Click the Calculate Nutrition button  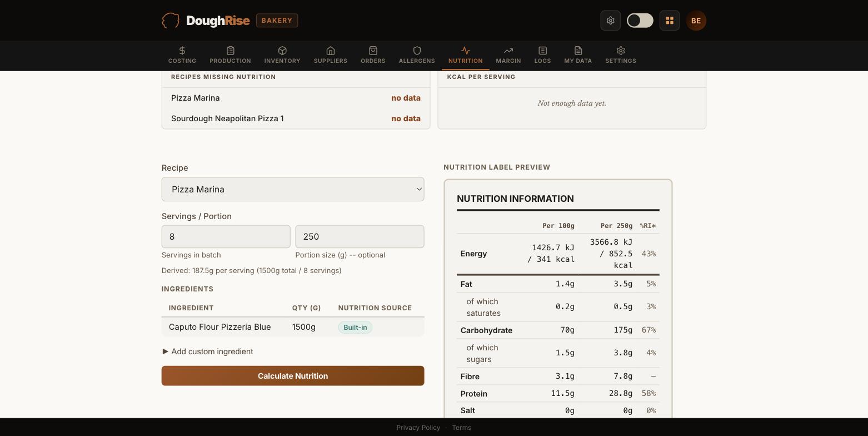(x=293, y=376)
